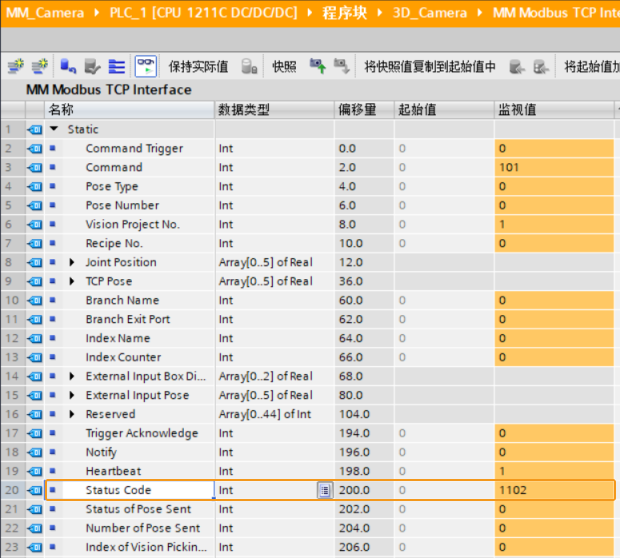Viewport: 620px width, 558px height.
Task: Click 将快照值复制到起始值中 button
Action: coord(430,66)
